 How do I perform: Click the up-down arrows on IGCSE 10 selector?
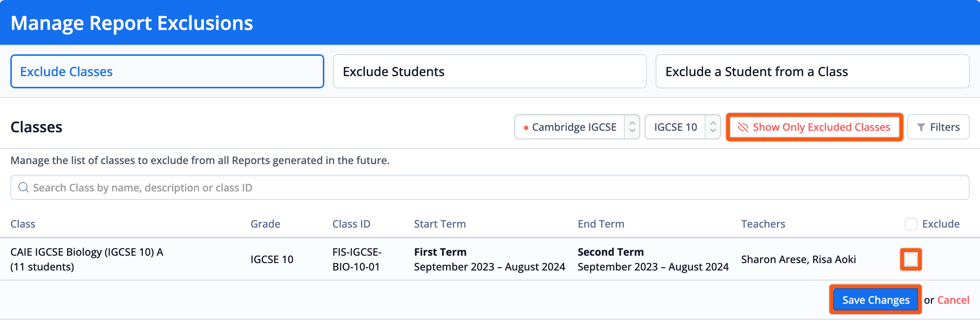[x=713, y=127]
